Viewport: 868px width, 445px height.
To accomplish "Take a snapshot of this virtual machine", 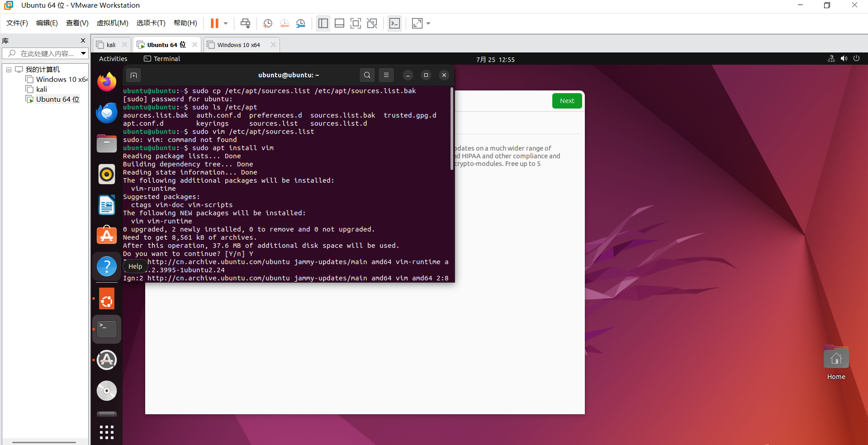I will click(x=268, y=23).
